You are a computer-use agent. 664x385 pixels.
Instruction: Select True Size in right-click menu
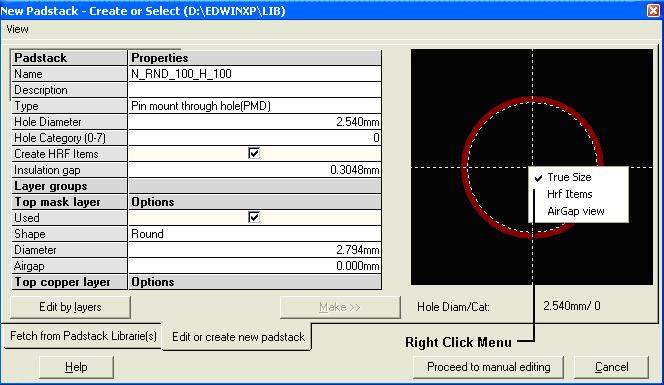click(x=569, y=177)
